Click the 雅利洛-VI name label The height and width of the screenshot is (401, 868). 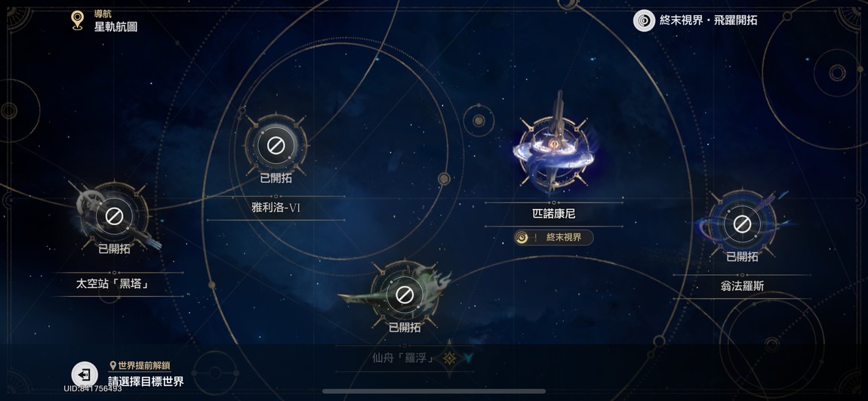275,208
